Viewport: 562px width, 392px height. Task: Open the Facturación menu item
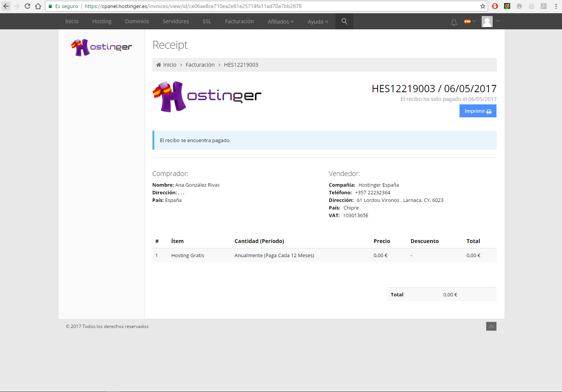point(239,21)
